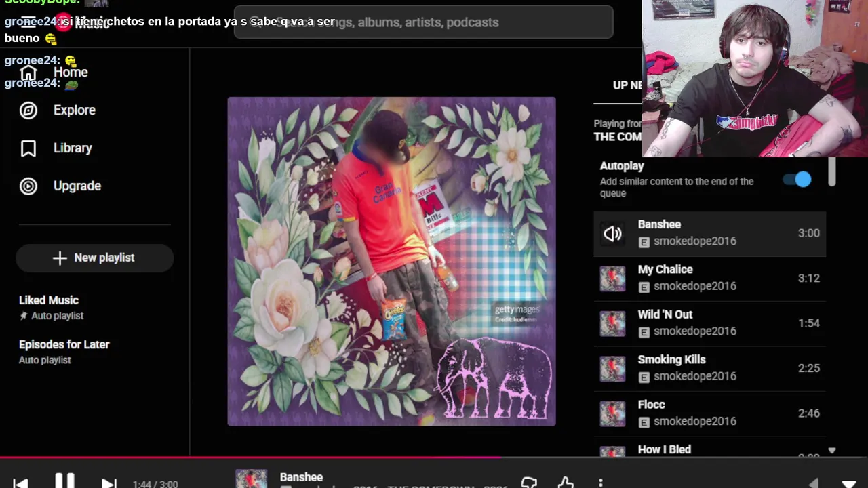
Task: Click the Banshee title in player bar
Action: tap(301, 477)
